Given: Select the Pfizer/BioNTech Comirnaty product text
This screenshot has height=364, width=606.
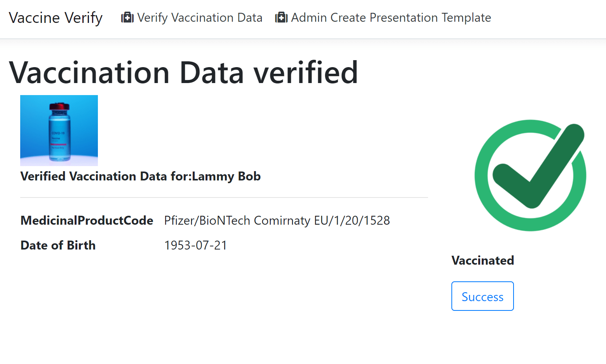Looking at the screenshot, I should click(237, 220).
